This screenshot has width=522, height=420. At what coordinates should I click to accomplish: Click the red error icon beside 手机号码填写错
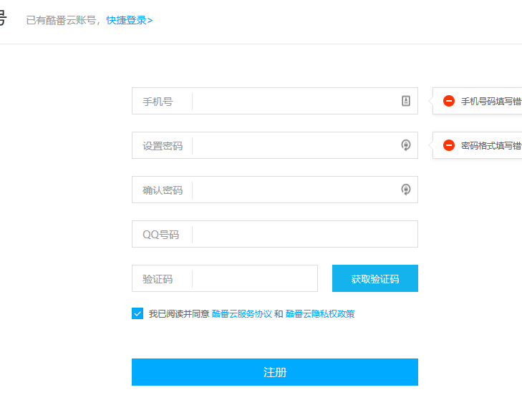tap(449, 101)
